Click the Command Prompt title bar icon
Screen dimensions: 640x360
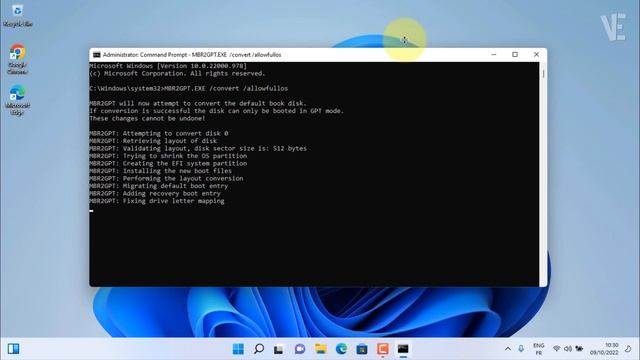(x=97, y=55)
